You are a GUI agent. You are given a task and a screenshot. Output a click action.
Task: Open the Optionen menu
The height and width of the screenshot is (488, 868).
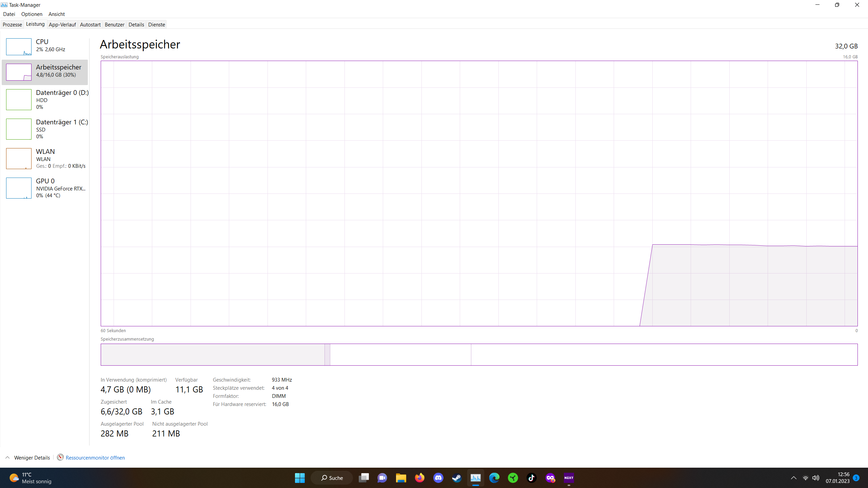click(x=32, y=14)
